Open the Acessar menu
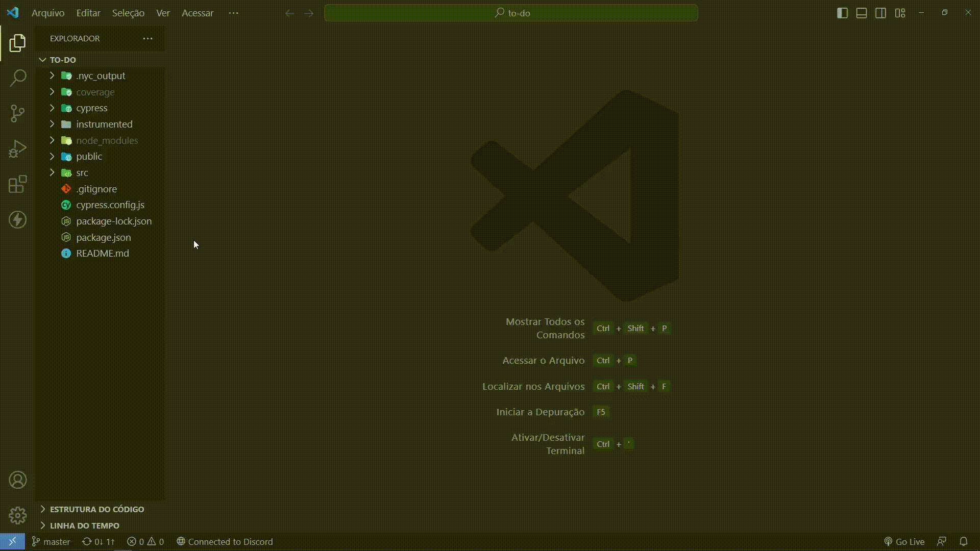This screenshot has height=551, width=980. click(x=198, y=13)
